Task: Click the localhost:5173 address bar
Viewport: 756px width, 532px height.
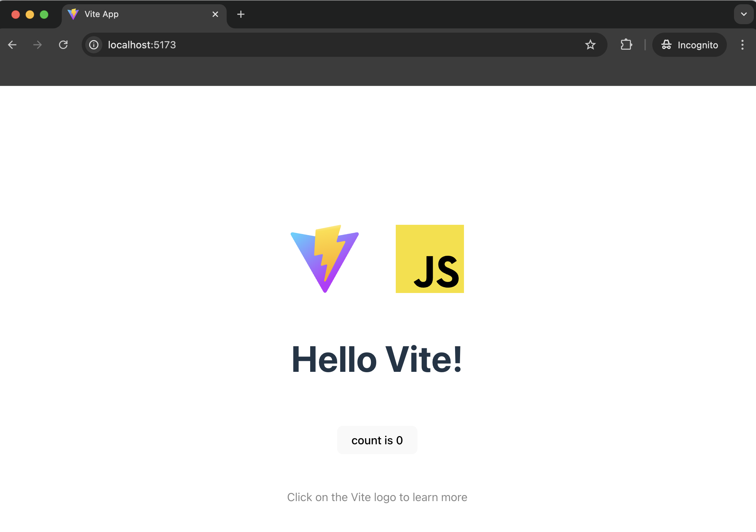Action: click(344, 45)
